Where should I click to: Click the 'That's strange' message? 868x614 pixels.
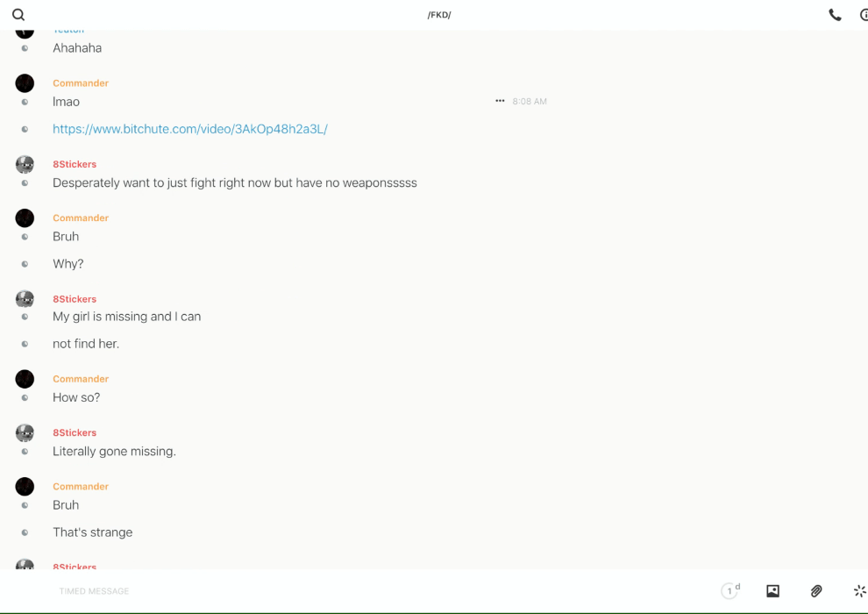point(92,532)
